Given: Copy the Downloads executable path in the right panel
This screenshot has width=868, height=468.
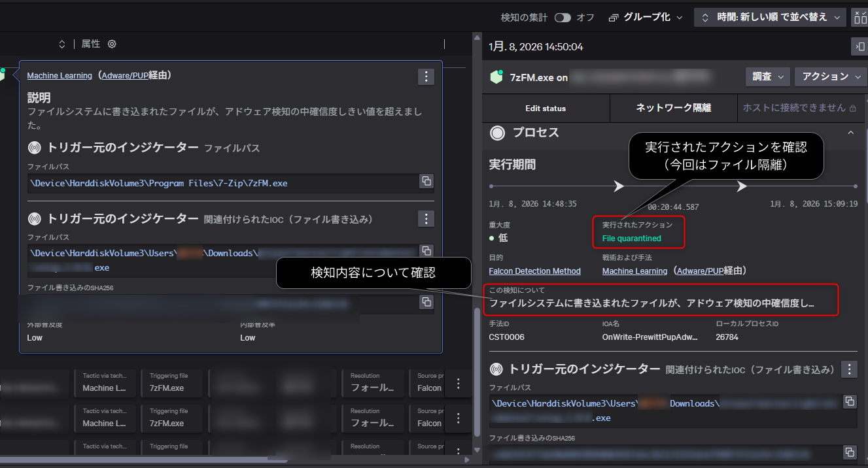Looking at the screenshot, I should (849, 401).
